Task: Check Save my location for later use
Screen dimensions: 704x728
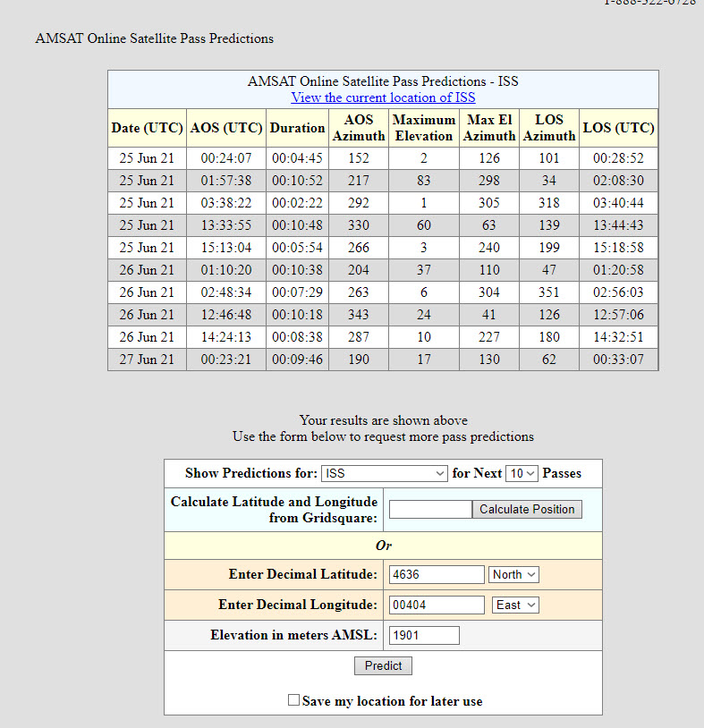Action: [293, 699]
